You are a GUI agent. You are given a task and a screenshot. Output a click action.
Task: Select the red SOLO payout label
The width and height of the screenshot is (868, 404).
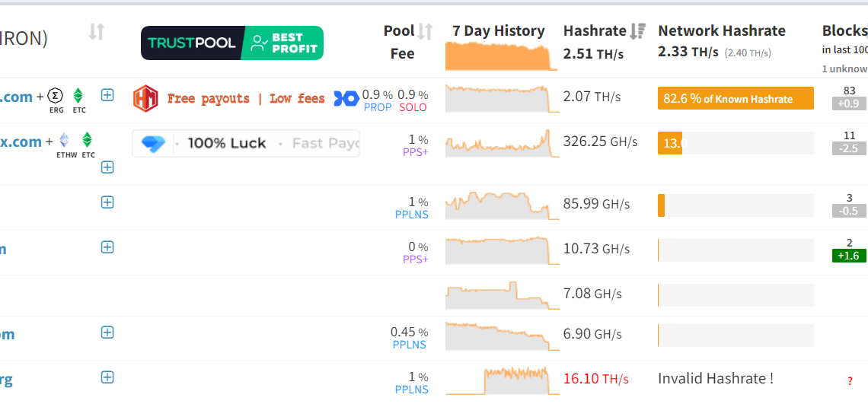point(413,107)
